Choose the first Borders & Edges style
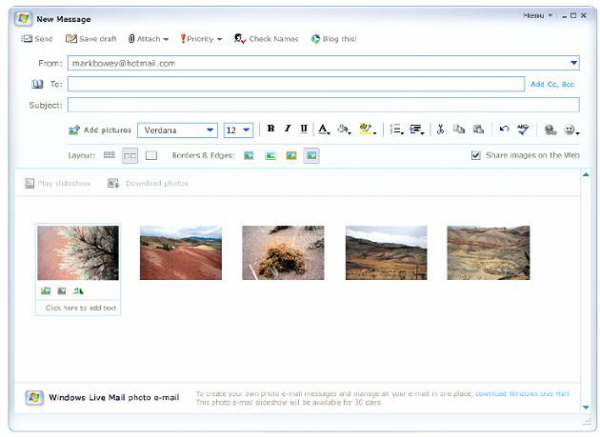The image size is (600, 437). [249, 155]
